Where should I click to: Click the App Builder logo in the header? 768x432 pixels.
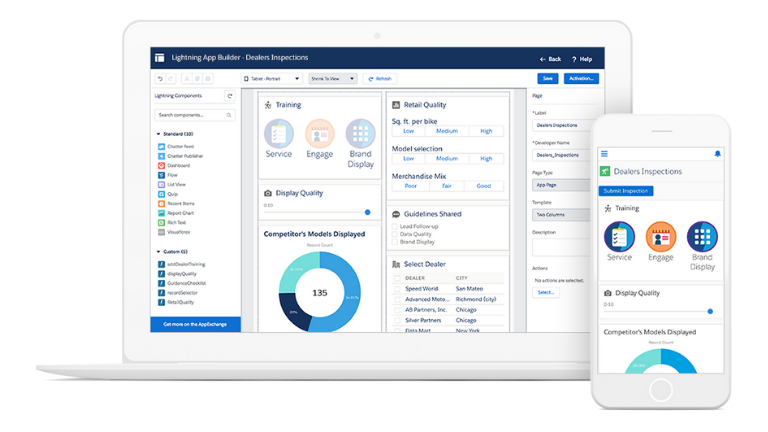[x=160, y=58]
